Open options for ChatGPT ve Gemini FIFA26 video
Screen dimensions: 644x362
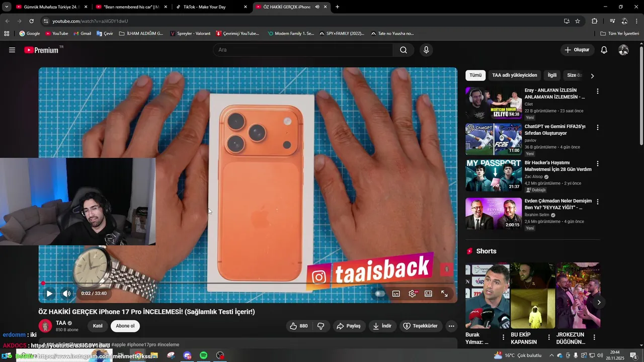coord(597,128)
